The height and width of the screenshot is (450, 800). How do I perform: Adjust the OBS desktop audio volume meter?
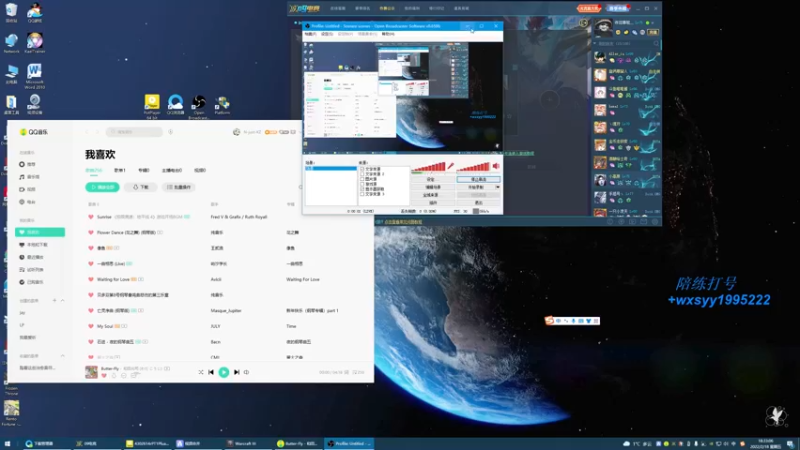[x=473, y=167]
